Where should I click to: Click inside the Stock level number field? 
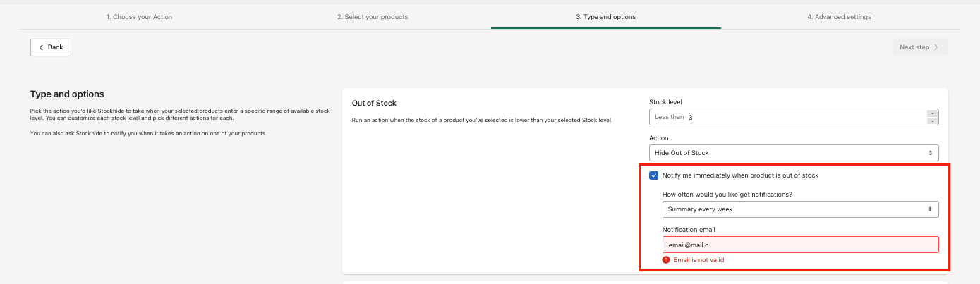tap(804, 117)
